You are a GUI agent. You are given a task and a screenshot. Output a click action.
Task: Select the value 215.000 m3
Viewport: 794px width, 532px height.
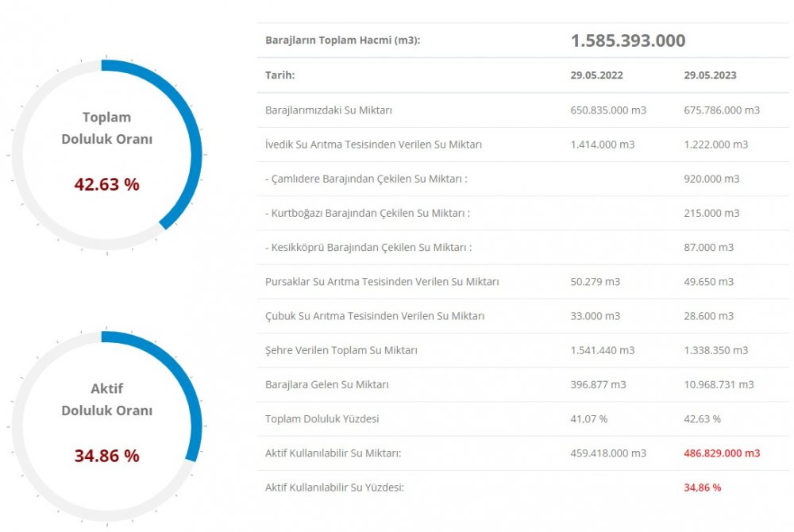click(x=711, y=213)
